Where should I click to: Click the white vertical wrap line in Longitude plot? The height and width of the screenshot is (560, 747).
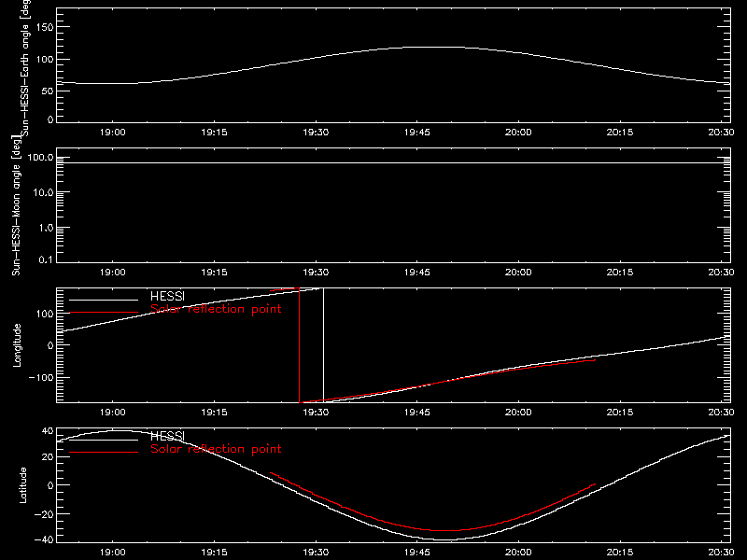click(x=323, y=345)
